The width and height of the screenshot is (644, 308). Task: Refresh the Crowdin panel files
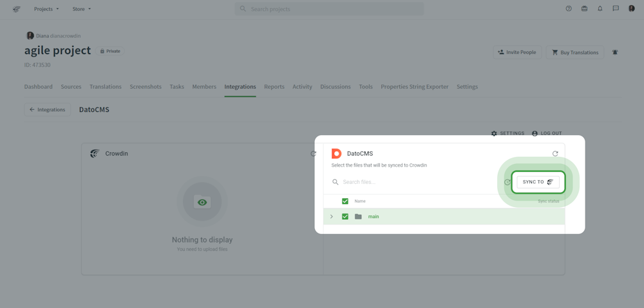click(314, 154)
